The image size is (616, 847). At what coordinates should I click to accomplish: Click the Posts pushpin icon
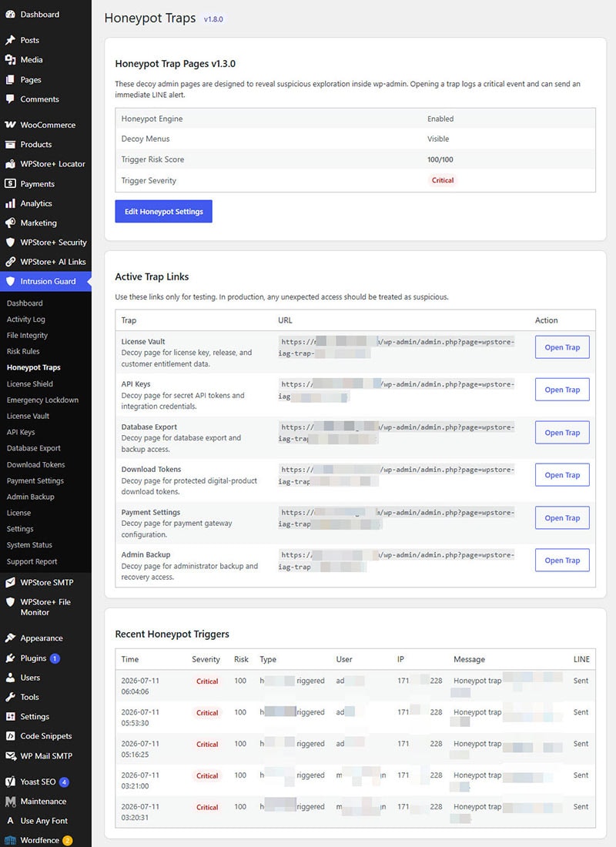10,40
